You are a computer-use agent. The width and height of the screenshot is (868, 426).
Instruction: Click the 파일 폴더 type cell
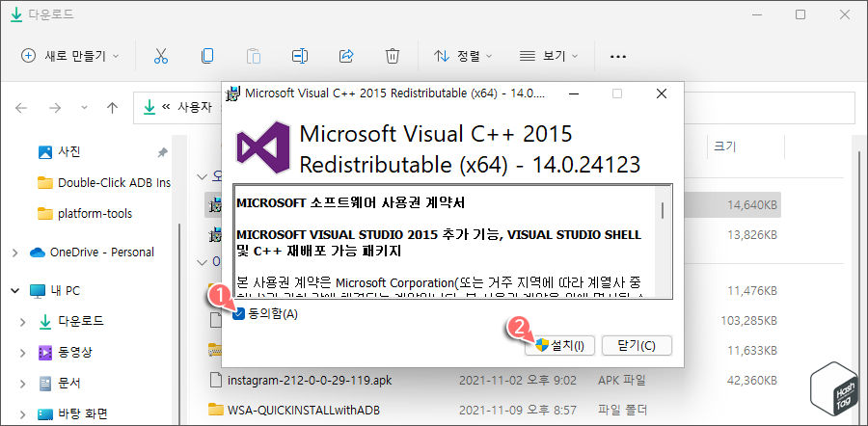(x=623, y=410)
